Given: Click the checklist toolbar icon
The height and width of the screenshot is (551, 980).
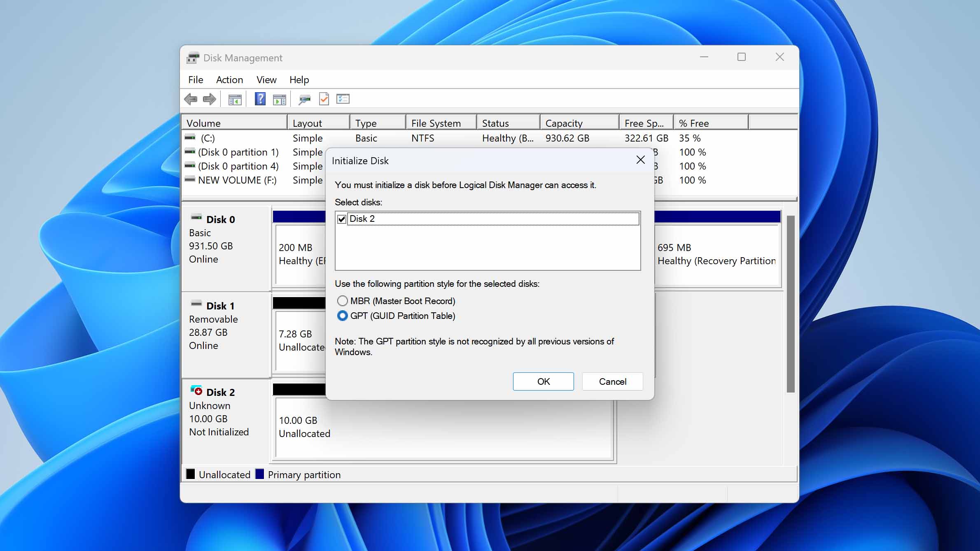Looking at the screenshot, I should 343,99.
